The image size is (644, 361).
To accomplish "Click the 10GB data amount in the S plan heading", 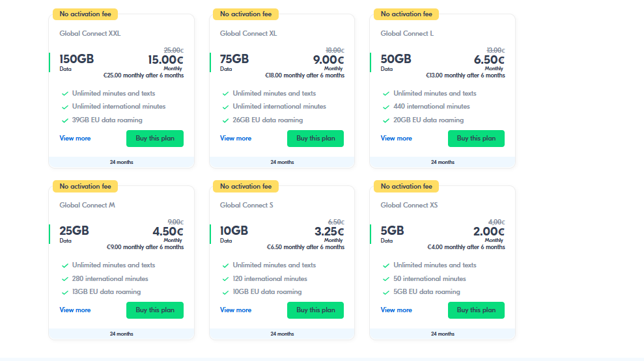I will tap(234, 231).
